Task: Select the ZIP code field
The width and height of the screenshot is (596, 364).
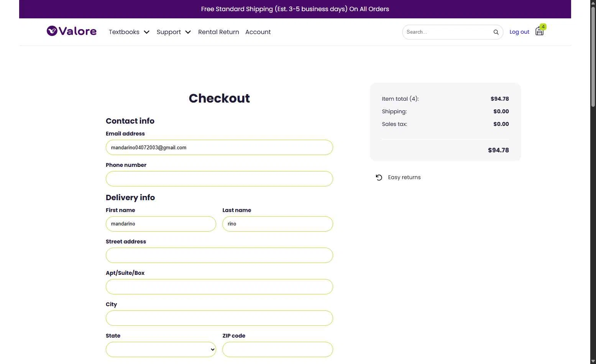Action: 277,349
